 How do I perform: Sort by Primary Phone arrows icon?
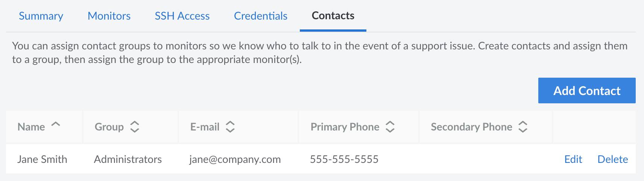(390, 127)
